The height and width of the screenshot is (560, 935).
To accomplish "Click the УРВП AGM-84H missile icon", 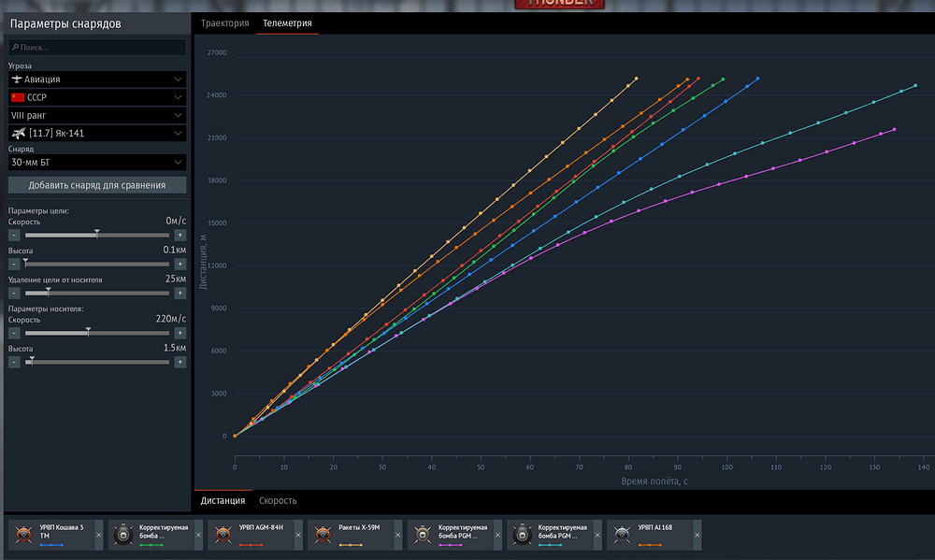I will [223, 534].
